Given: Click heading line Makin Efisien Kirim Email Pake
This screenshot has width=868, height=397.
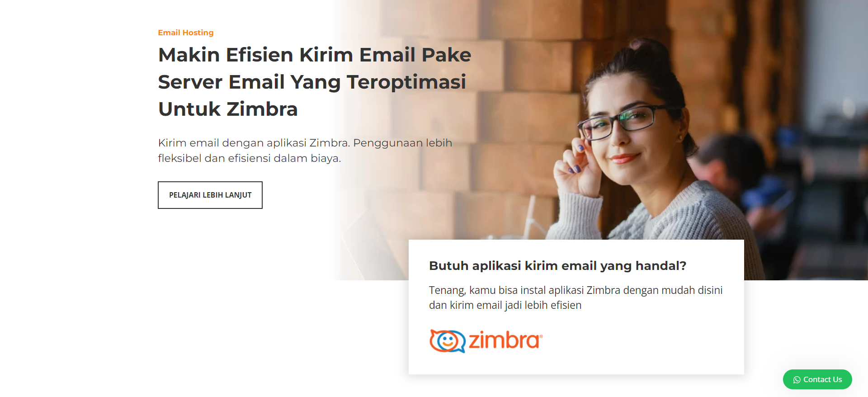Looking at the screenshot, I should coord(315,55).
